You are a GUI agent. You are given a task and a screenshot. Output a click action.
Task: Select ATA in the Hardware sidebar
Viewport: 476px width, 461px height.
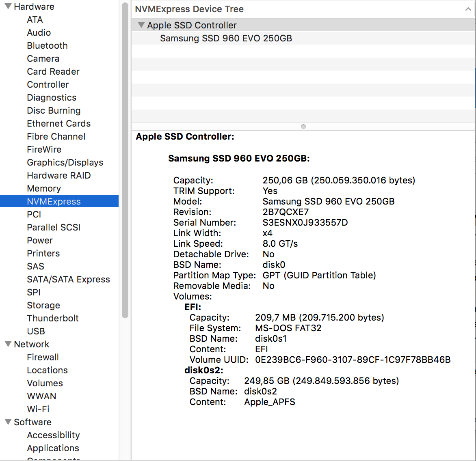[x=35, y=19]
